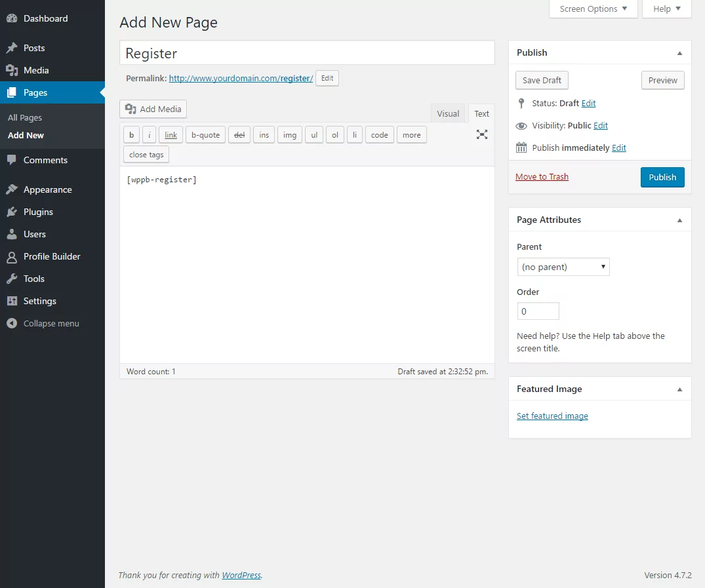Collapse the admin sidebar menu

coord(43,323)
